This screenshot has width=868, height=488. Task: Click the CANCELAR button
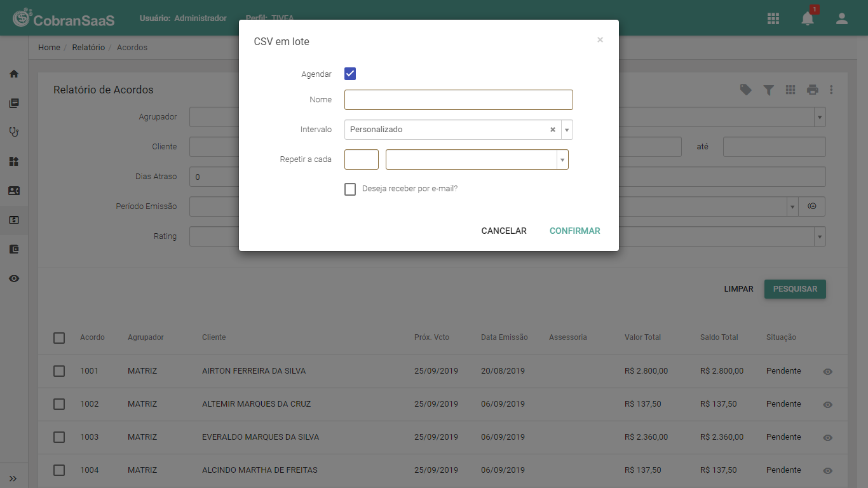click(x=504, y=231)
